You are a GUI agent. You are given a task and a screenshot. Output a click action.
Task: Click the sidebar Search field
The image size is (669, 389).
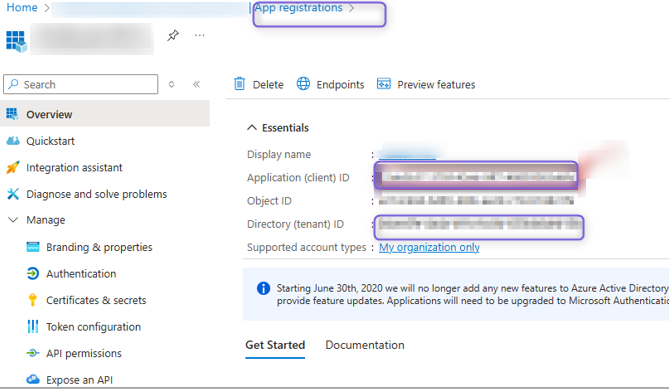pos(80,84)
